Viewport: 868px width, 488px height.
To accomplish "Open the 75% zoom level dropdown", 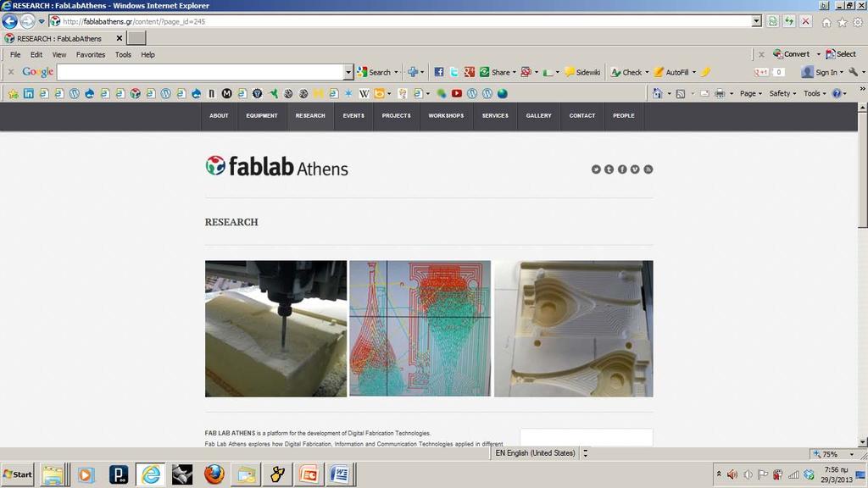I will click(x=851, y=454).
